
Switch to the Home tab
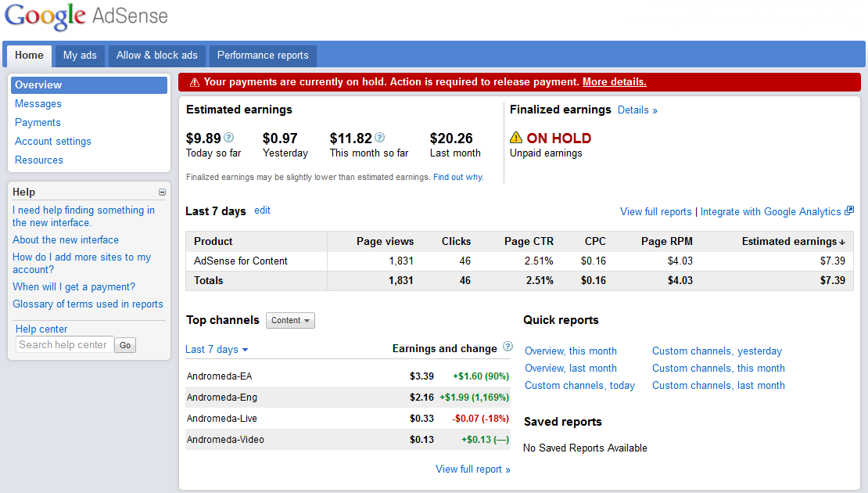30,56
